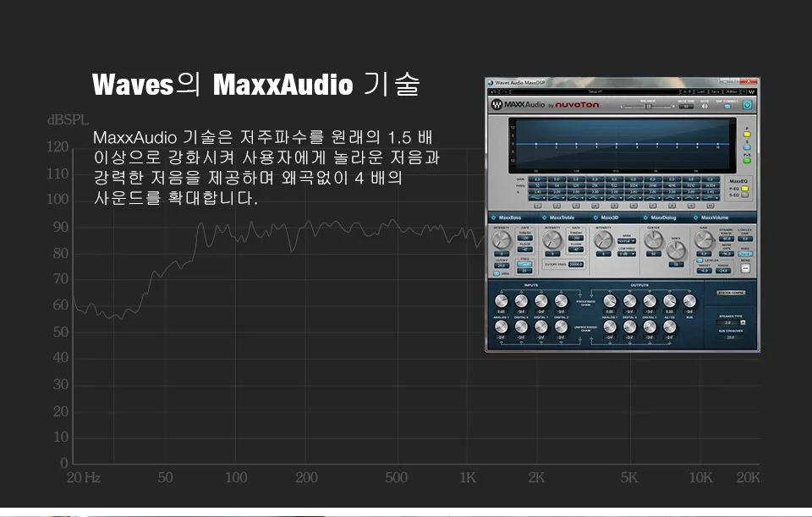Click EQ band node 5 on graph
The image size is (812, 517).
pos(617,144)
